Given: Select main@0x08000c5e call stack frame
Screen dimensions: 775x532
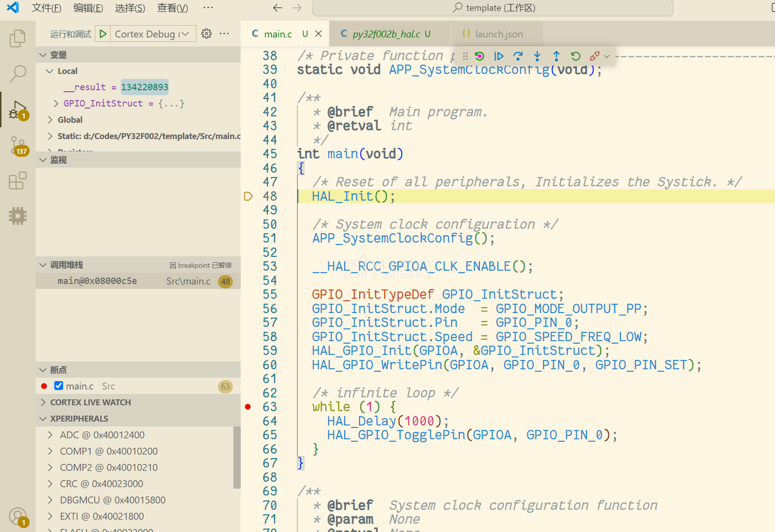Looking at the screenshot, I should pos(138,281).
